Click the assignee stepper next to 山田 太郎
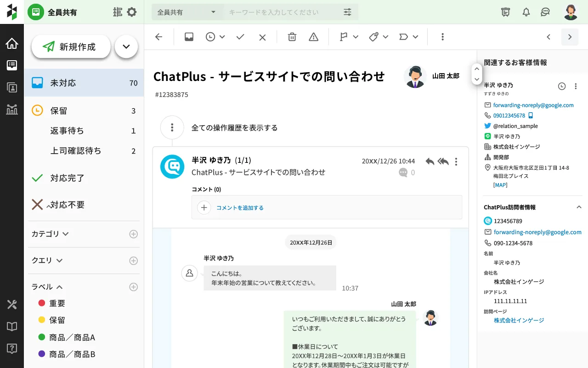The height and width of the screenshot is (368, 588). [x=476, y=74]
